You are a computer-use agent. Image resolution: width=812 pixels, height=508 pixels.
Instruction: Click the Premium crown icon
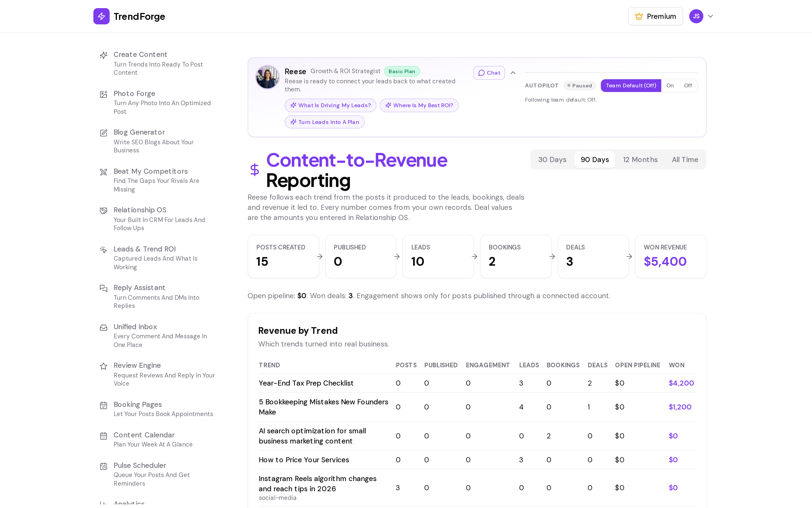coord(639,16)
